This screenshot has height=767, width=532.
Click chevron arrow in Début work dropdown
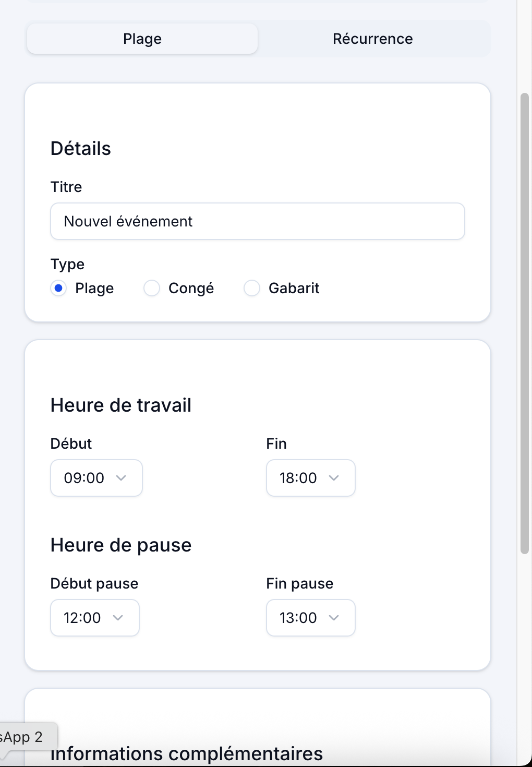(x=121, y=478)
